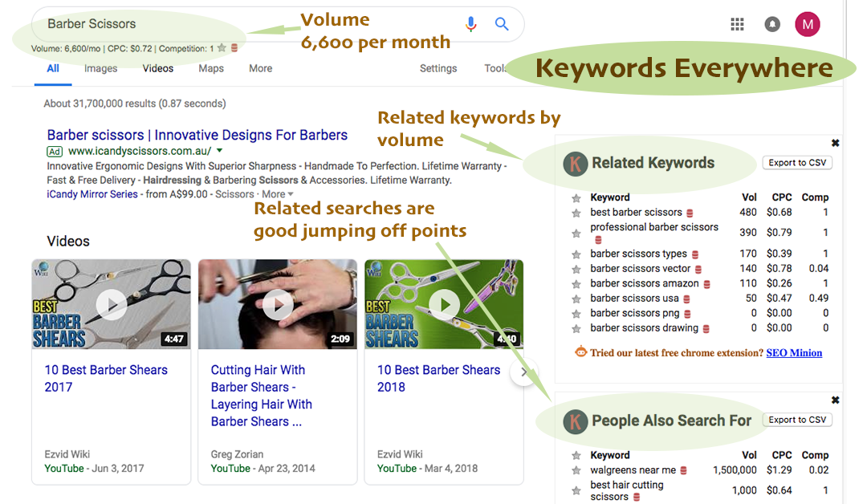Export Related Keywords to CSV
This screenshot has width=867, height=504.
(x=797, y=163)
